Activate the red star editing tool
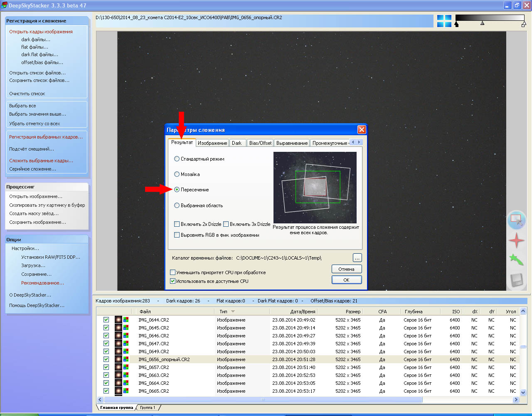532x416 pixels. (516, 240)
